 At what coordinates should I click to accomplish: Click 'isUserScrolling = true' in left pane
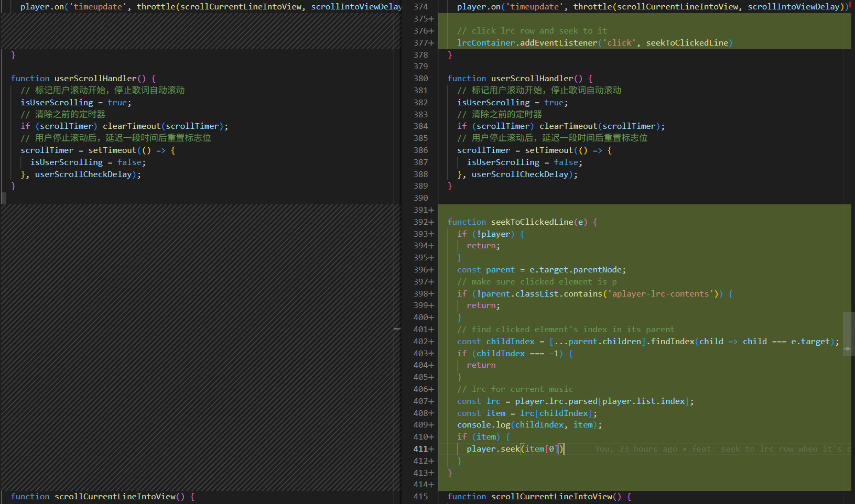tap(74, 103)
